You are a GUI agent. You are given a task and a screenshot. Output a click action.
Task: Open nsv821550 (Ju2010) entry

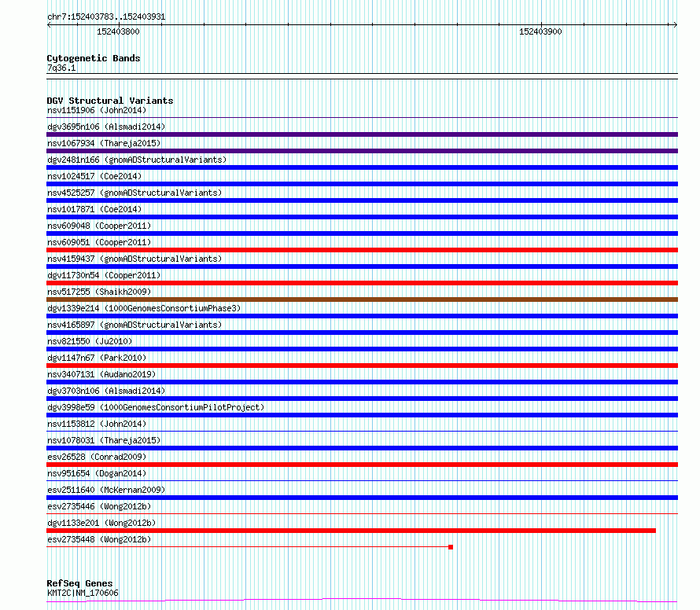(x=90, y=341)
